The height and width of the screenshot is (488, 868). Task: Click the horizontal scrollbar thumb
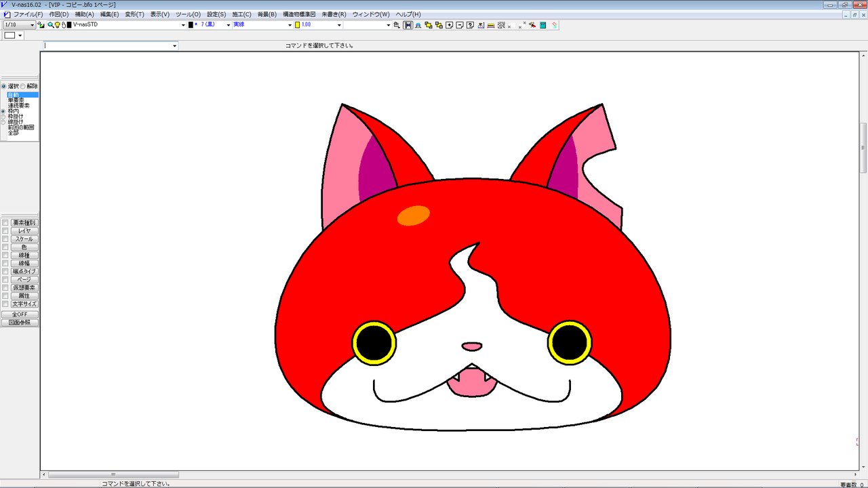coord(113,474)
